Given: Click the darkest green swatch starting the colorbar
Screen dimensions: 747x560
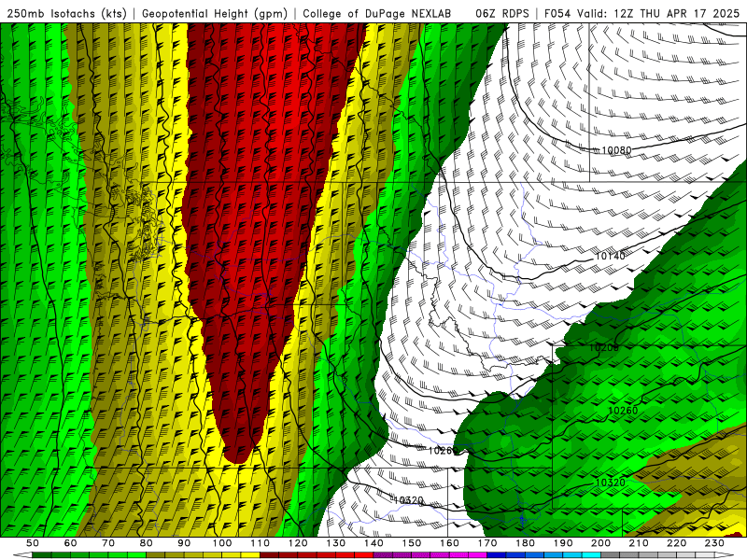Looking at the screenshot, I should [42, 555].
